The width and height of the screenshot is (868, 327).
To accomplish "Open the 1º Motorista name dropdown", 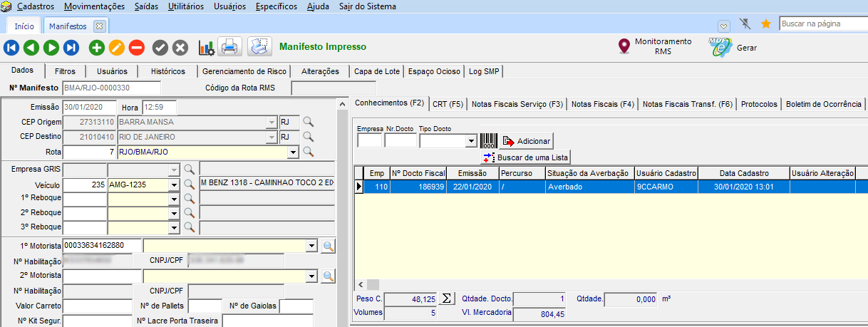I will point(310,246).
